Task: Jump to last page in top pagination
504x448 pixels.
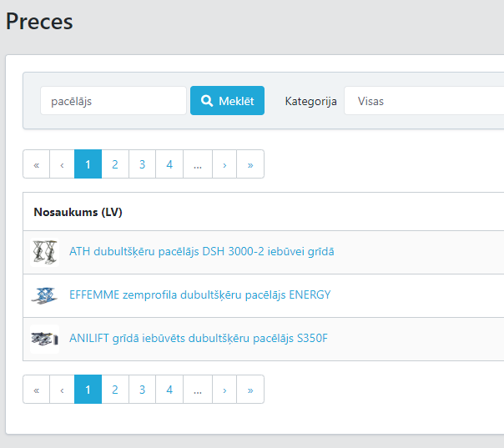Action: [x=250, y=164]
